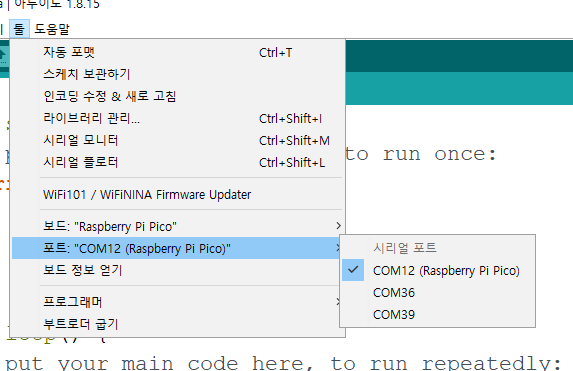Select 자동 포맷 menu entry

[x=178, y=52]
